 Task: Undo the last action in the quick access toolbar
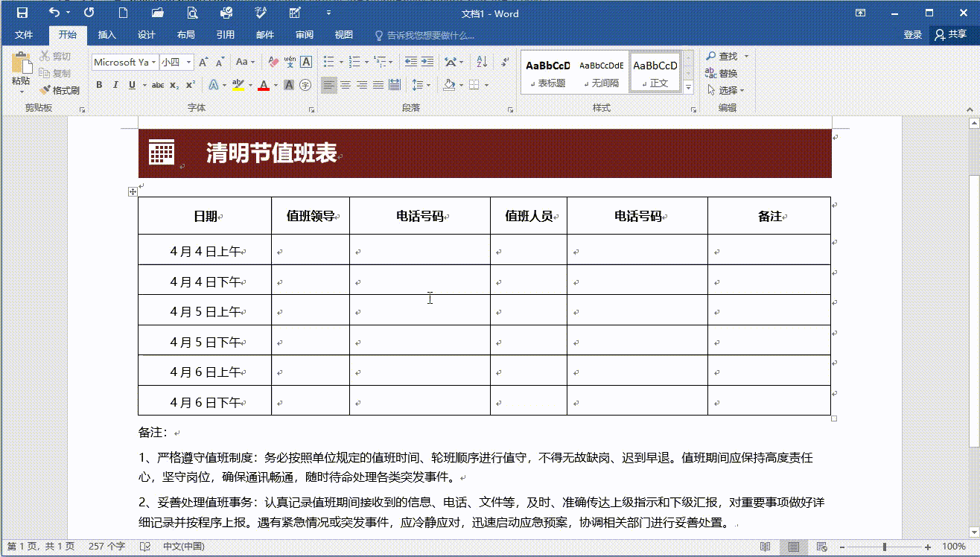[54, 13]
